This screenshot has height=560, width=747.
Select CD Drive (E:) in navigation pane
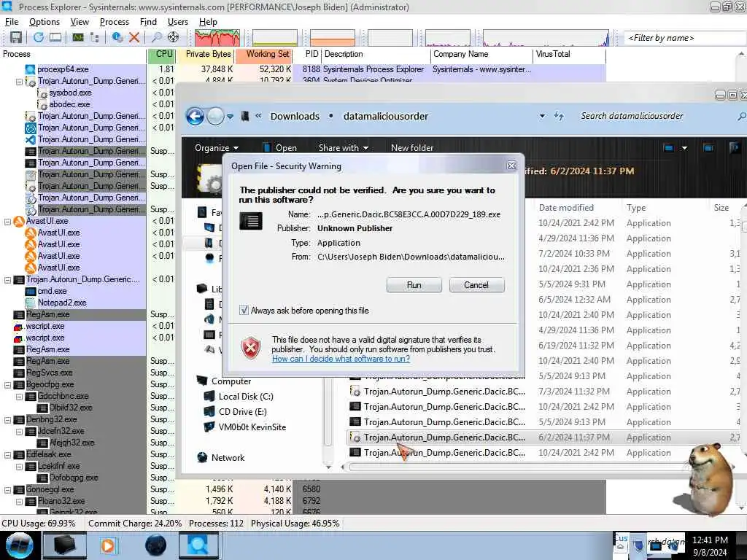coord(236,412)
